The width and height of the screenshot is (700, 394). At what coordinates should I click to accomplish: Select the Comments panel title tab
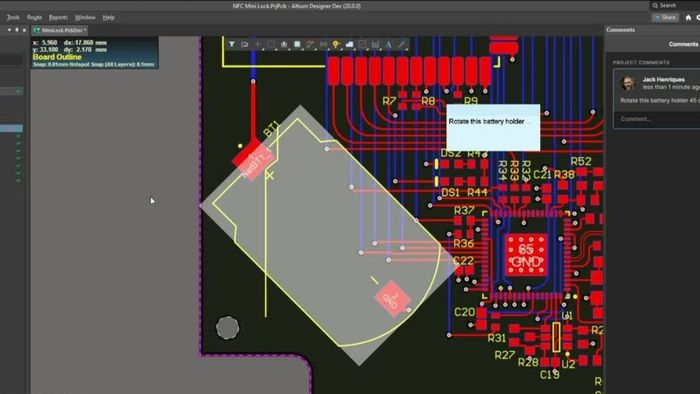coord(621,30)
